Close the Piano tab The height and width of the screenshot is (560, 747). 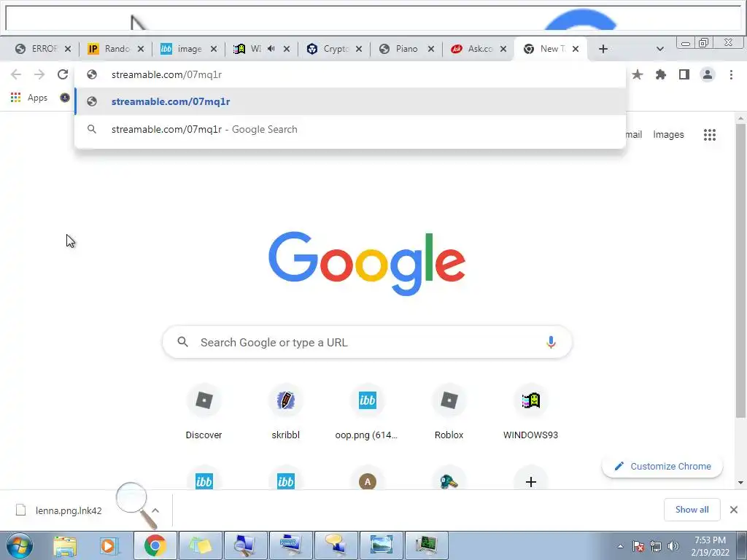pos(430,49)
